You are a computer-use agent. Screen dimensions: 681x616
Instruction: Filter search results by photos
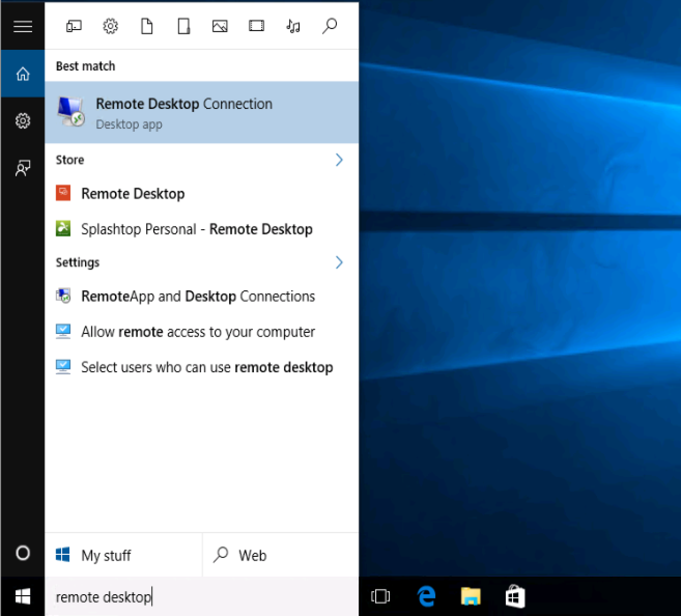click(220, 26)
